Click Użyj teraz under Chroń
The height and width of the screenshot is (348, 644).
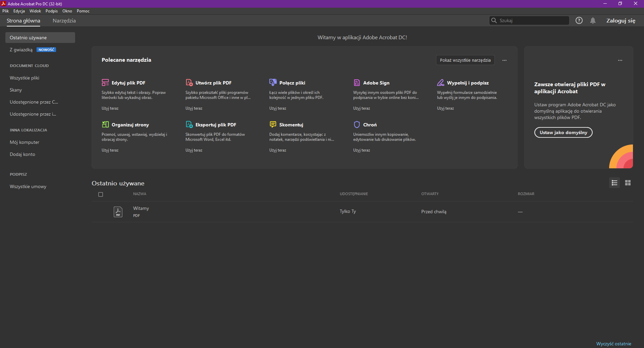pyautogui.click(x=362, y=150)
